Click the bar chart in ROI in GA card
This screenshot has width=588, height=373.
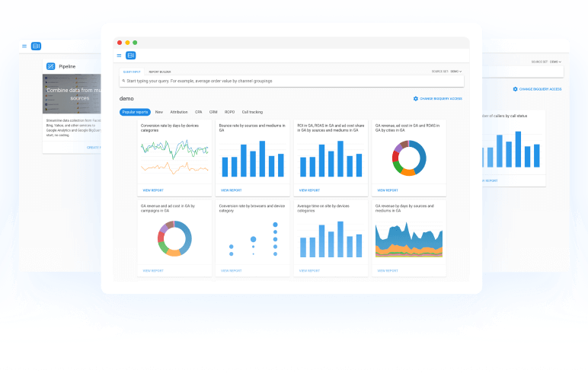tap(331, 158)
